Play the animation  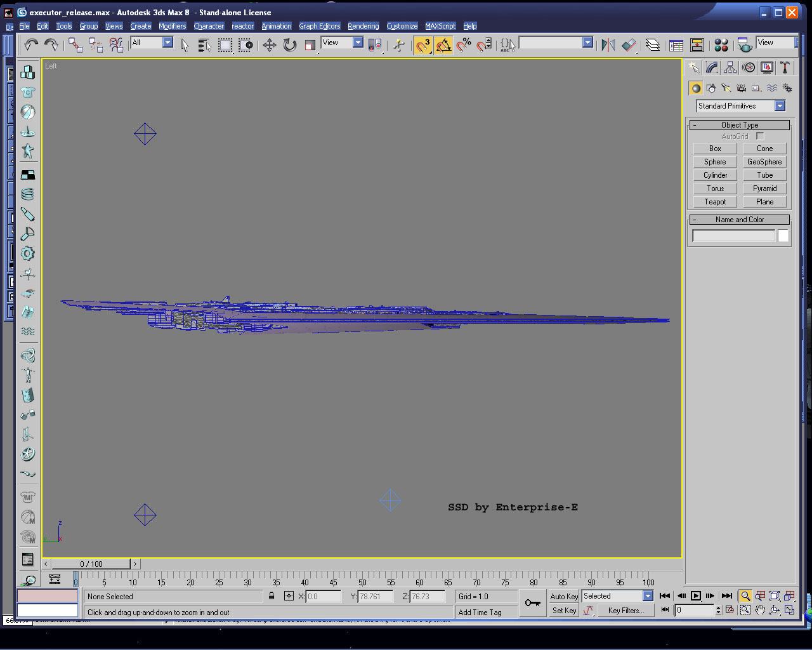click(x=696, y=596)
